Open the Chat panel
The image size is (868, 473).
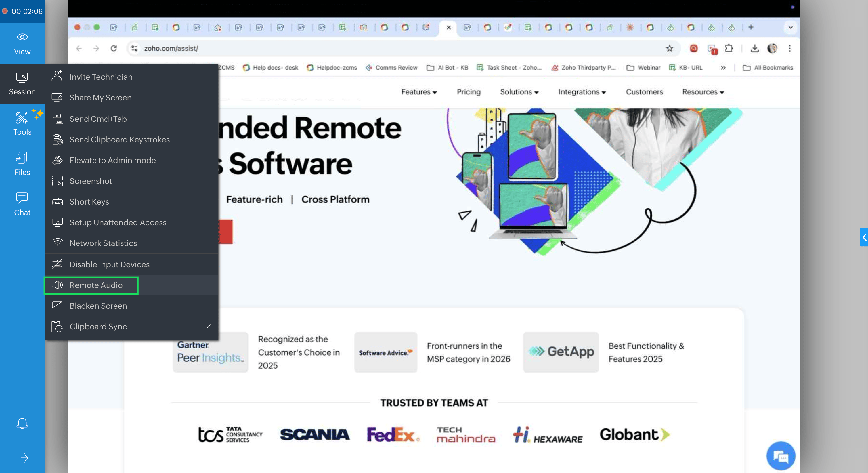pos(22,204)
